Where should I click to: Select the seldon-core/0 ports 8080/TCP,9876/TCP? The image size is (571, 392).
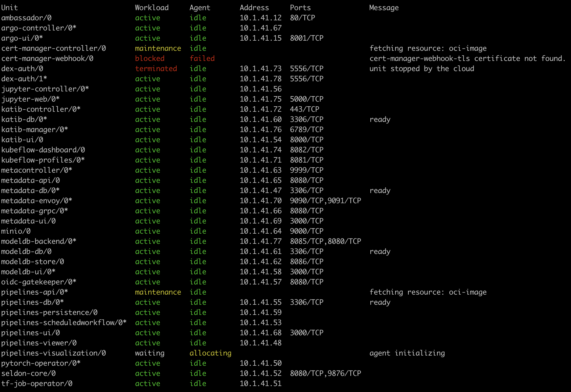point(325,373)
